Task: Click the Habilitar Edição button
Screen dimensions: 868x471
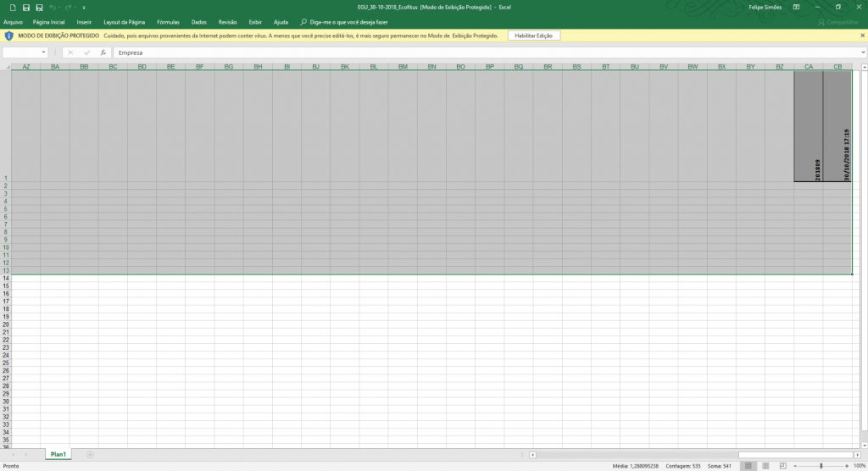Action: (x=534, y=36)
